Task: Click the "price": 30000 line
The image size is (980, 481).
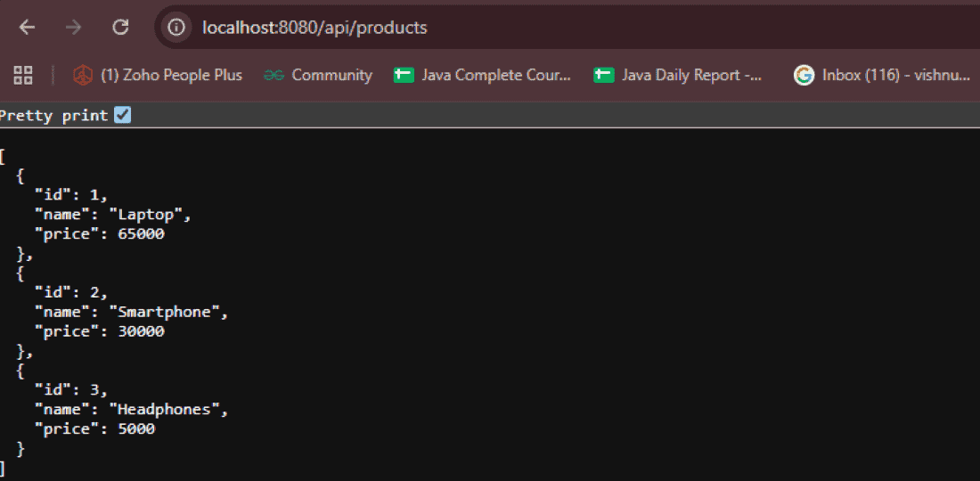Action: coord(100,331)
